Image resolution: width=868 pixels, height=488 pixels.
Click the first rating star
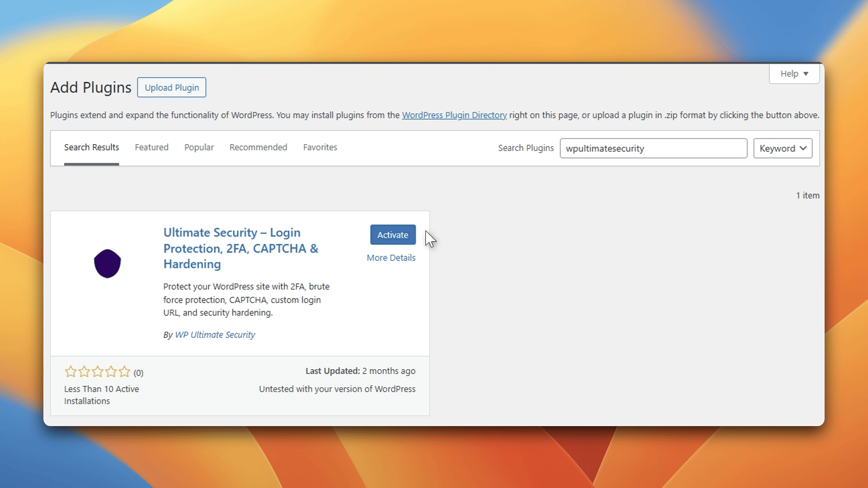pyautogui.click(x=71, y=371)
